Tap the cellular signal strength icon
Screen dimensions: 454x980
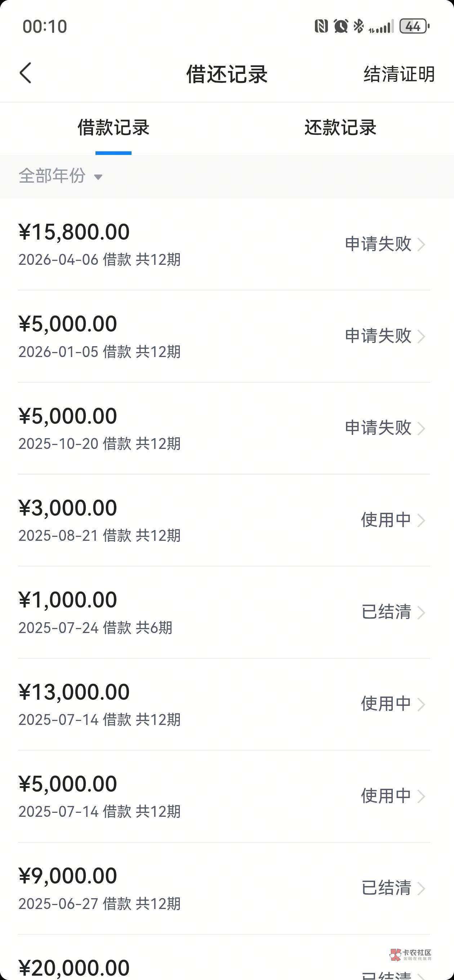pos(381,27)
